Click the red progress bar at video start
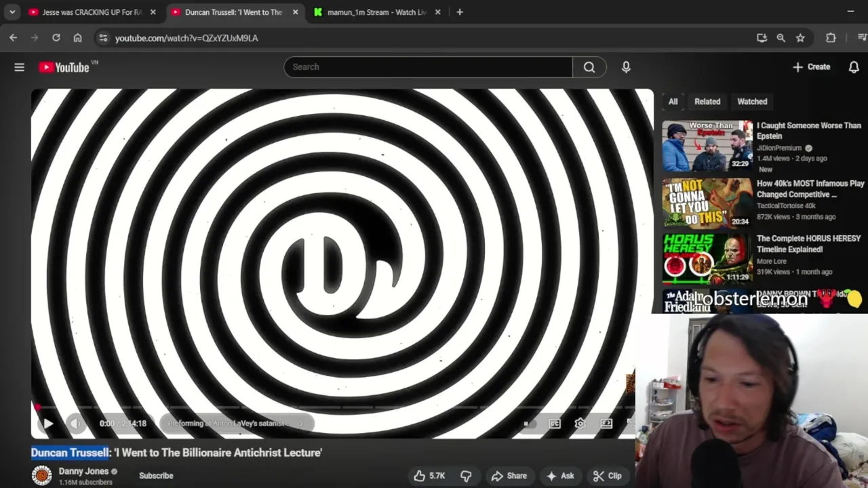 (37, 407)
